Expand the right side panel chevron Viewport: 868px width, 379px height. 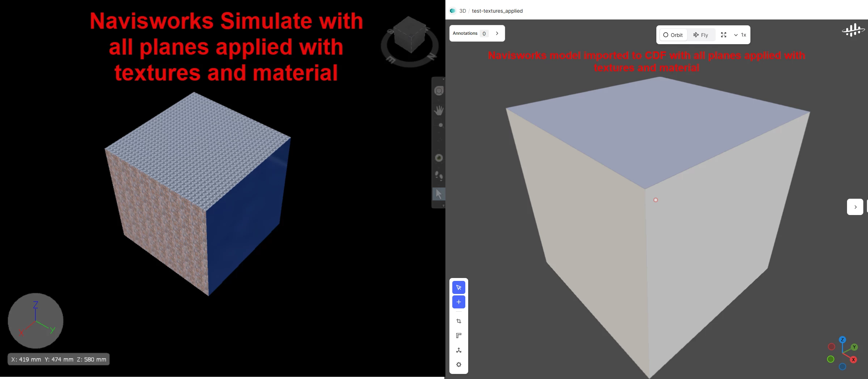pos(855,207)
